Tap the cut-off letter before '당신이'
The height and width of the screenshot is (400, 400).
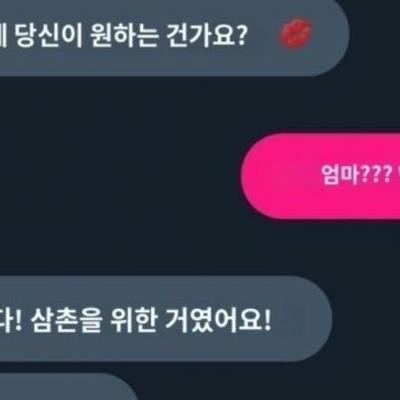pyautogui.click(x=3, y=34)
